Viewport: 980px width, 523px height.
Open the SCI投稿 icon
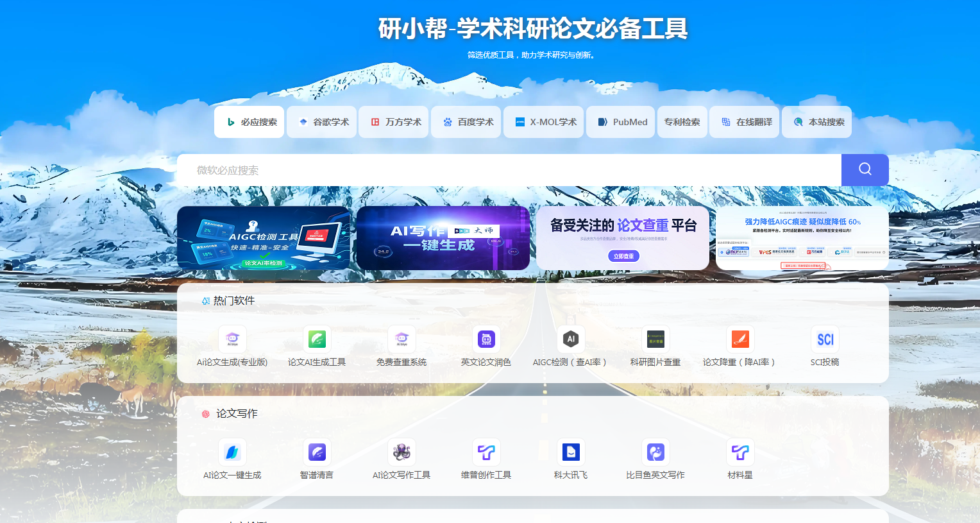point(825,339)
